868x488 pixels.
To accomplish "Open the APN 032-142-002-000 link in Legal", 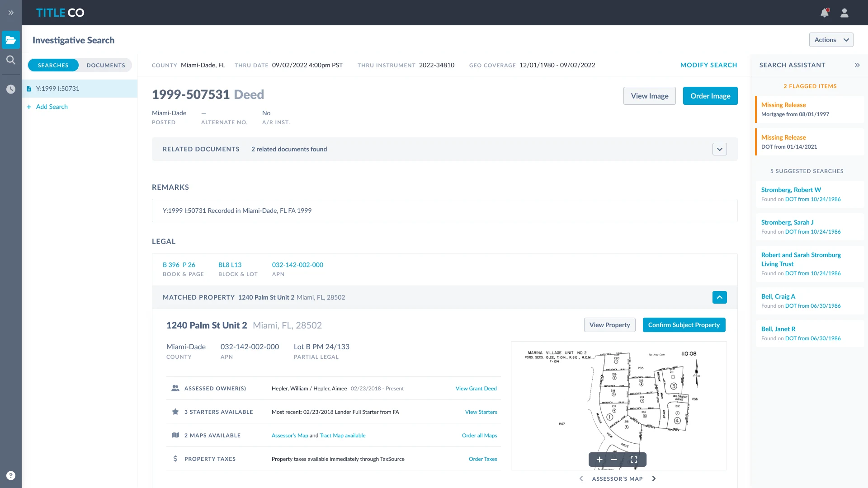I will click(297, 265).
